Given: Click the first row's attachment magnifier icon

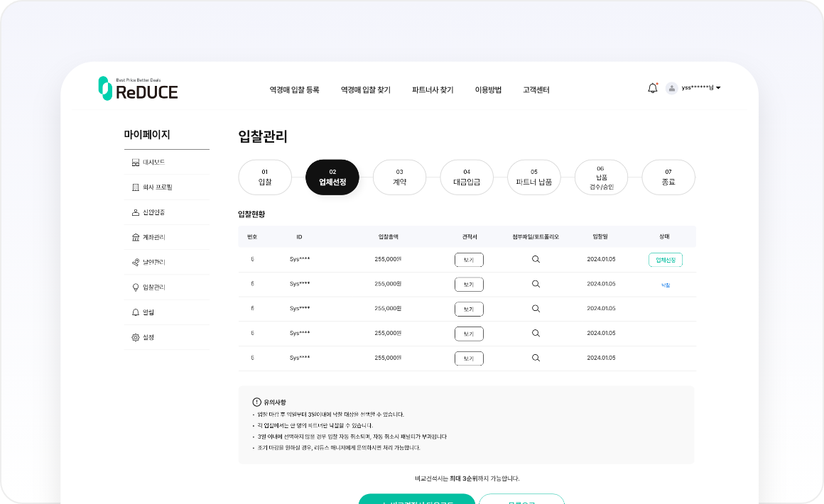Looking at the screenshot, I should coord(536,260).
